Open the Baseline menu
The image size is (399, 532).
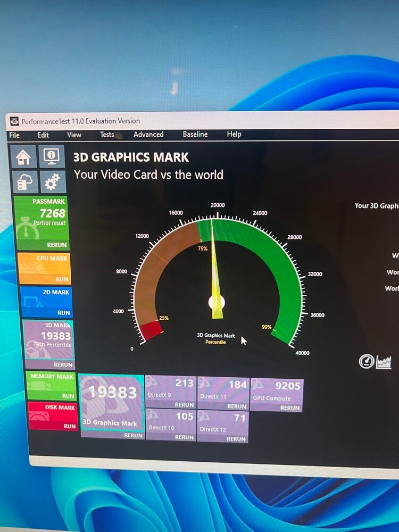point(195,134)
